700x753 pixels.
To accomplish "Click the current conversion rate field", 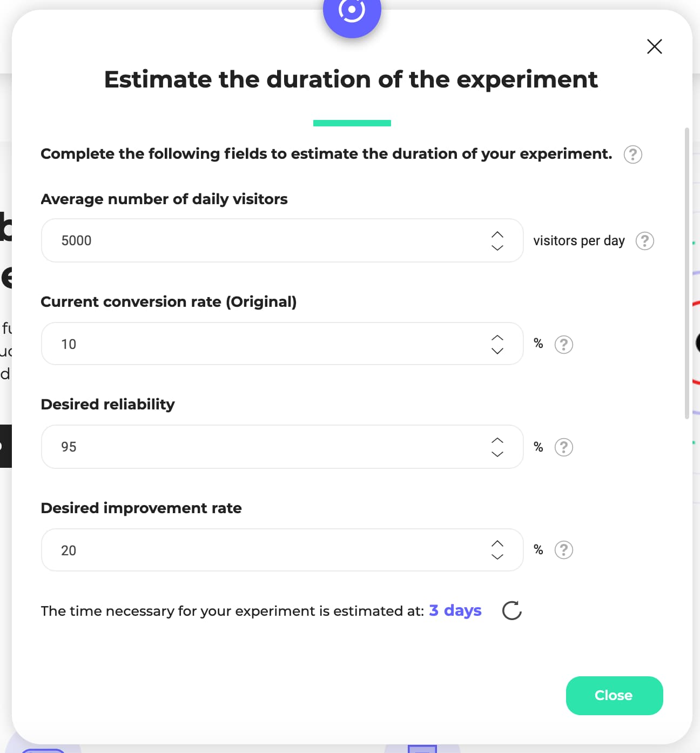I will click(x=216, y=344).
